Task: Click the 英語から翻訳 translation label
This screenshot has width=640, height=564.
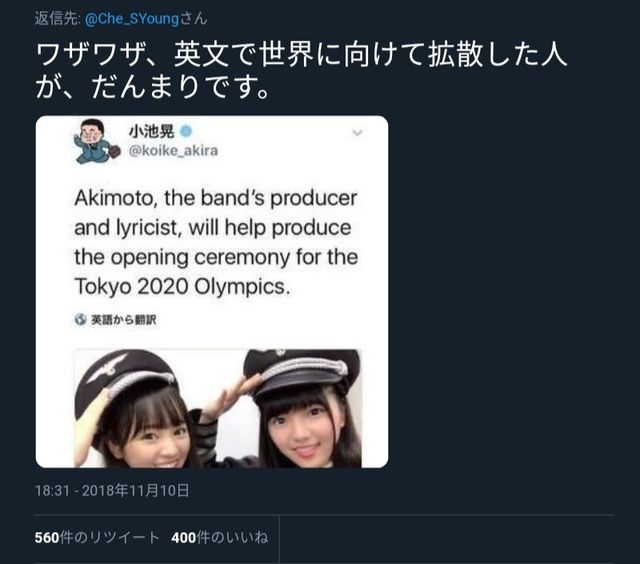Action: tap(123, 320)
